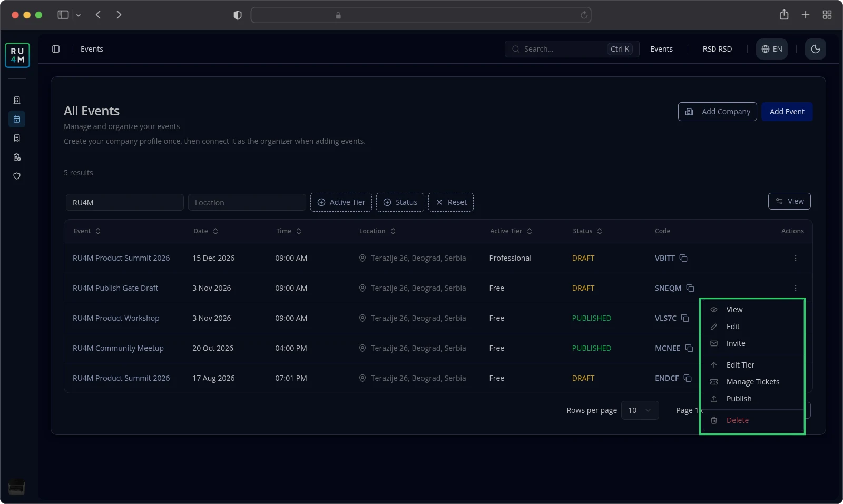Click the Add Company button

(x=718, y=112)
